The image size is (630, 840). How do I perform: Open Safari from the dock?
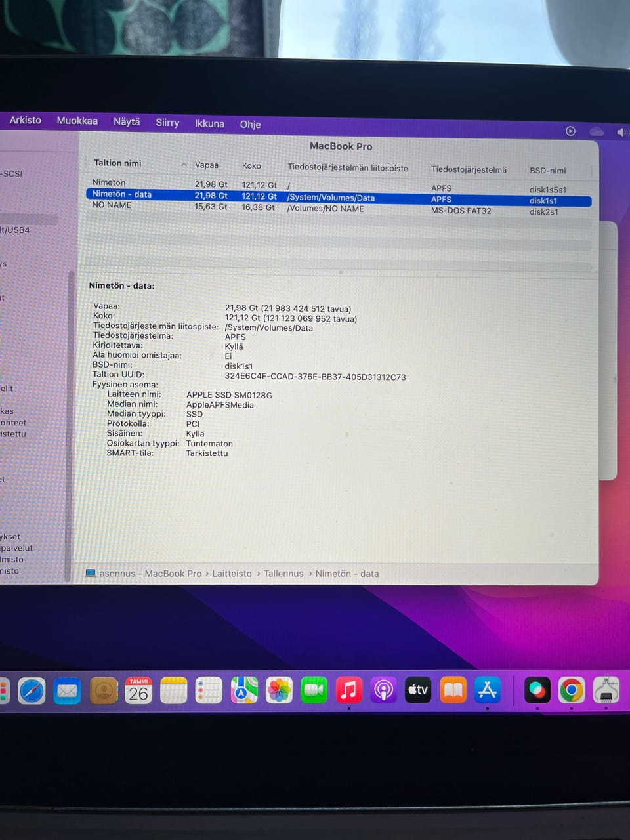pos(31,691)
